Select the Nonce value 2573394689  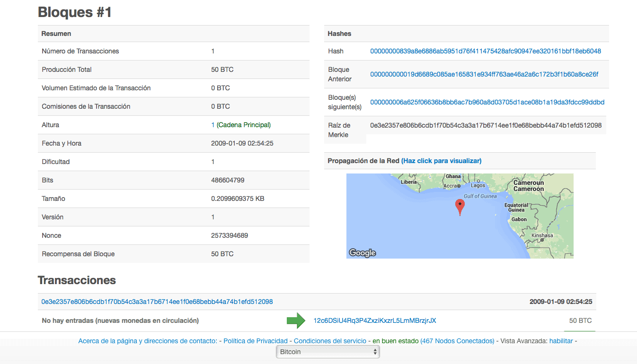coord(230,235)
